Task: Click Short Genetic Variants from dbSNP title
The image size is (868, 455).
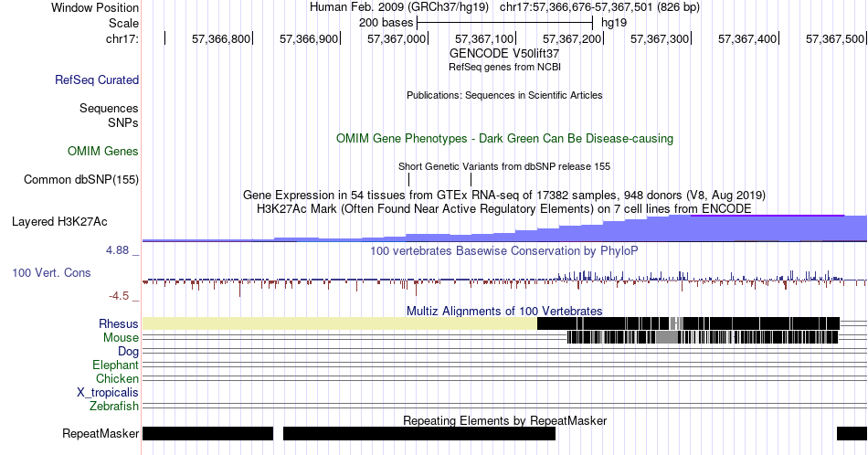Action: click(504, 166)
